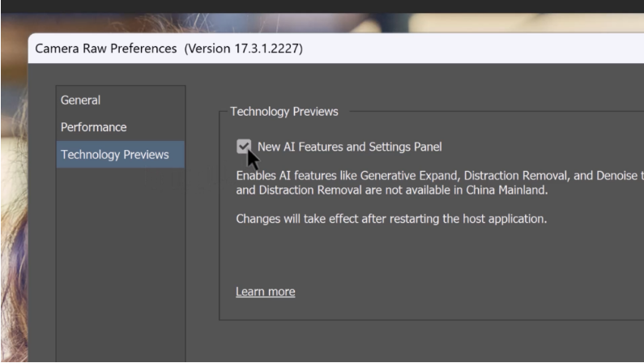Image resolution: width=644 pixels, height=363 pixels.
Task: Open the Learn more link
Action: [265, 292]
